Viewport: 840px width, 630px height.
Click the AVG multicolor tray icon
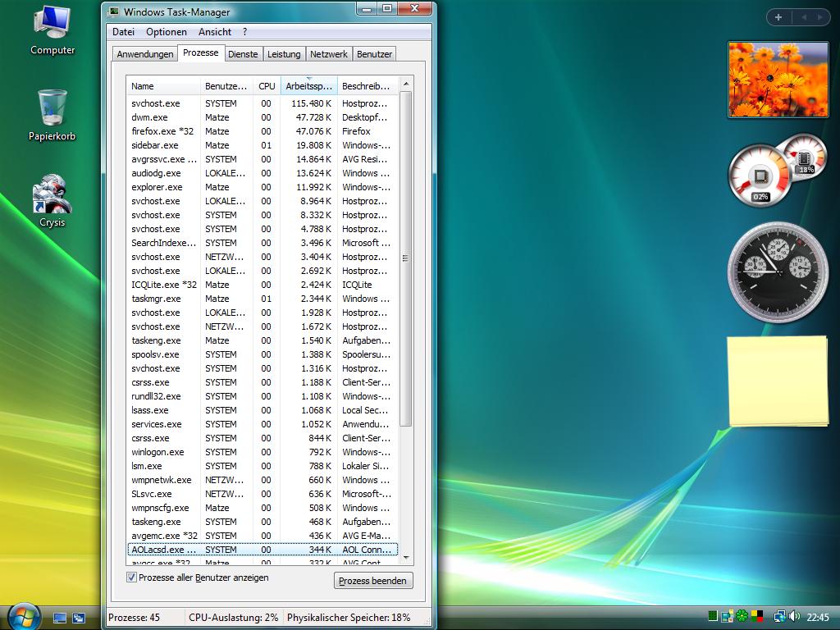(x=757, y=616)
